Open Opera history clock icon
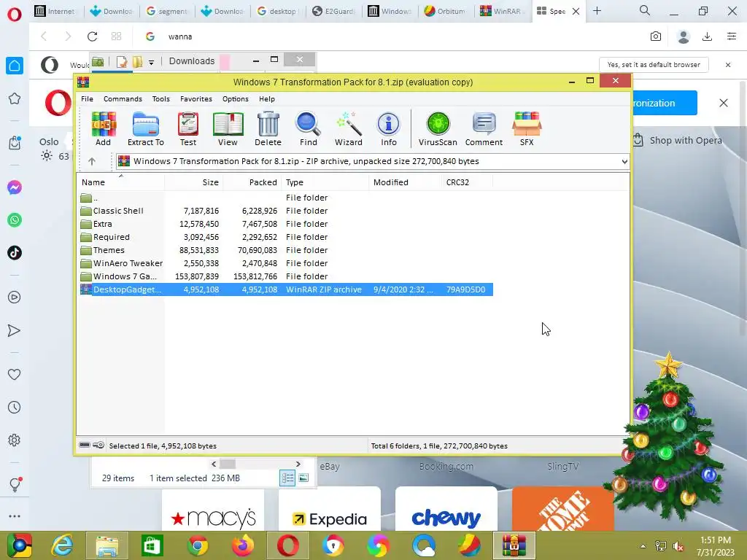Viewport: 747px width, 560px height. [15, 407]
